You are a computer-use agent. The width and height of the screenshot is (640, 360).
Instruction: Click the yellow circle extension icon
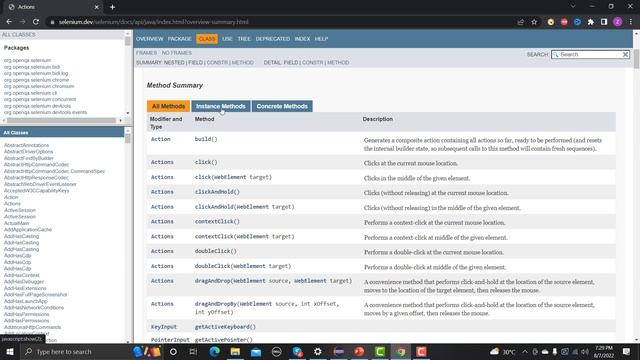[551, 22]
